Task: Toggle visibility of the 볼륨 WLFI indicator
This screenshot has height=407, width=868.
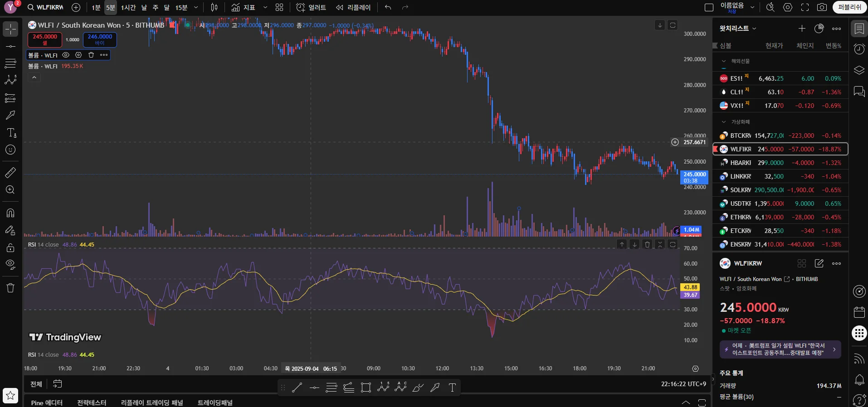Action: (x=66, y=55)
